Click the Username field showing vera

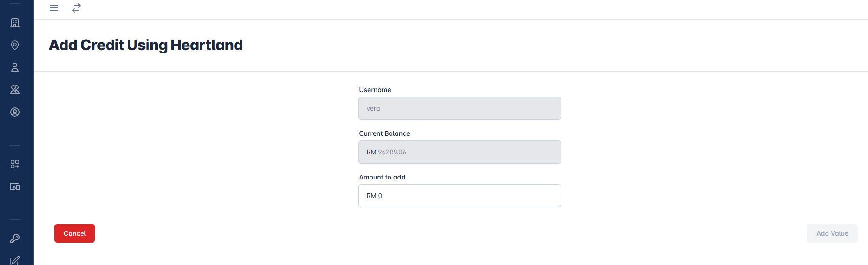tap(459, 108)
